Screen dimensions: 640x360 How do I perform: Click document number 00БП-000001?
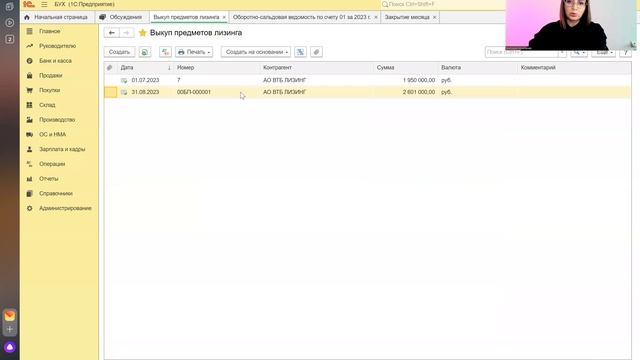(194, 92)
